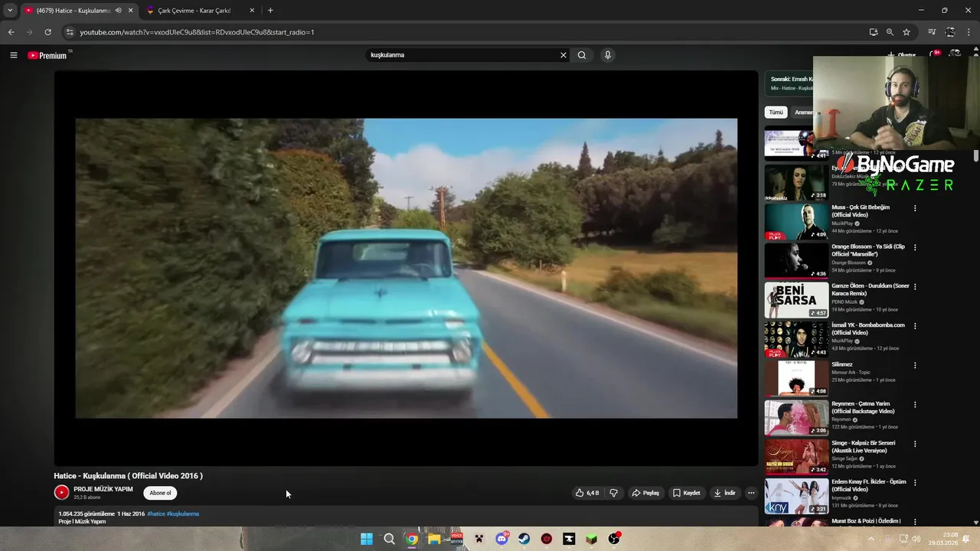The height and width of the screenshot is (551, 980).
Task: Open a new browser tab
Action: point(270,11)
